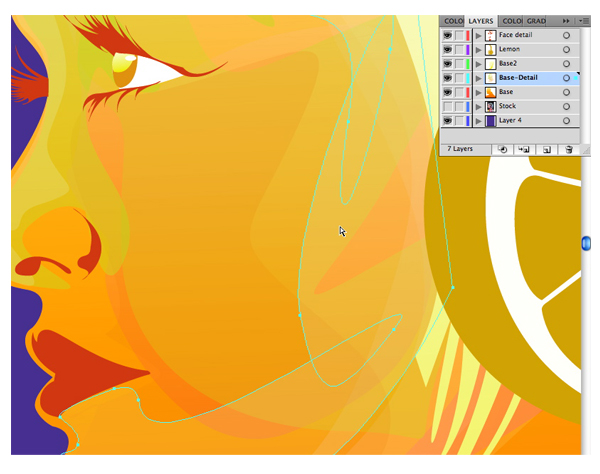600x474 pixels.
Task: Target the Face detail layer circle
Action: point(566,36)
